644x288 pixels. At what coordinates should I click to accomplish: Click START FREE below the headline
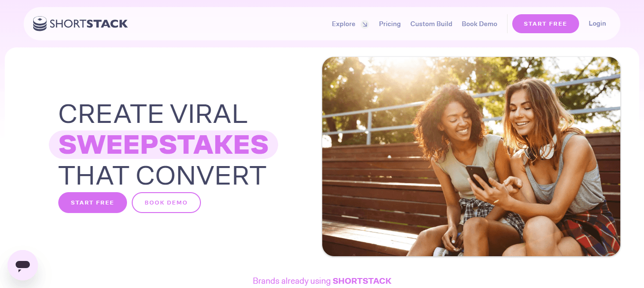coord(92,203)
